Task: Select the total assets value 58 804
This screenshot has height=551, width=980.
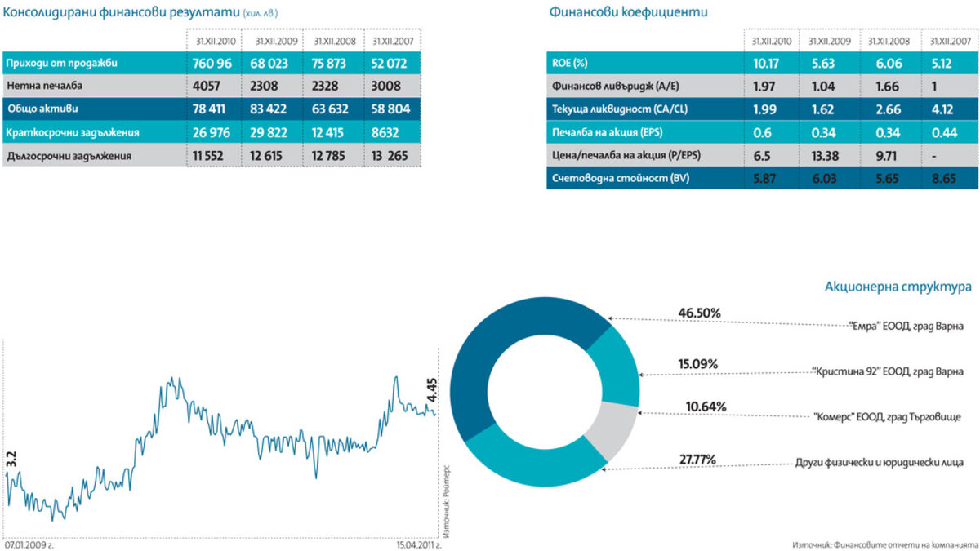Action: point(390,108)
